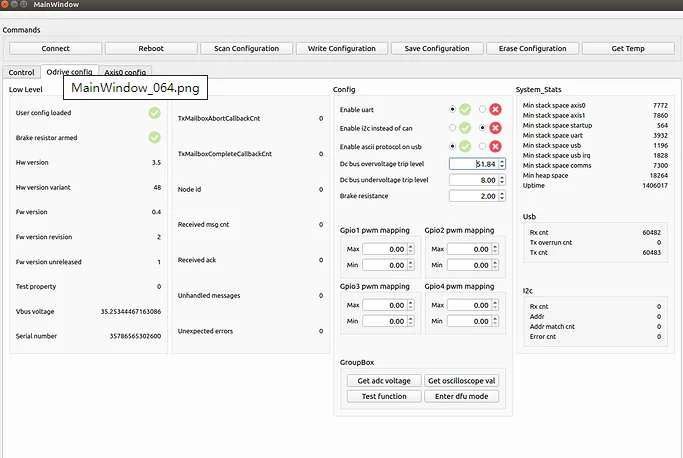Click Erase Configuration

tap(532, 48)
